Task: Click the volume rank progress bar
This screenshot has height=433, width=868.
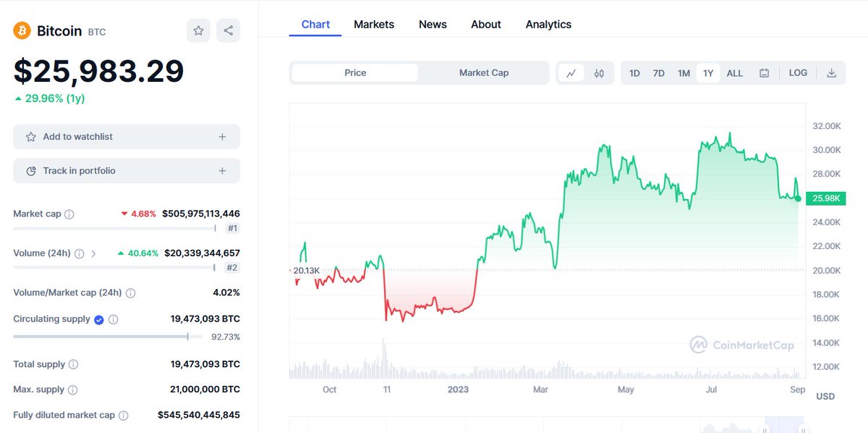Action: pyautogui.click(x=114, y=268)
